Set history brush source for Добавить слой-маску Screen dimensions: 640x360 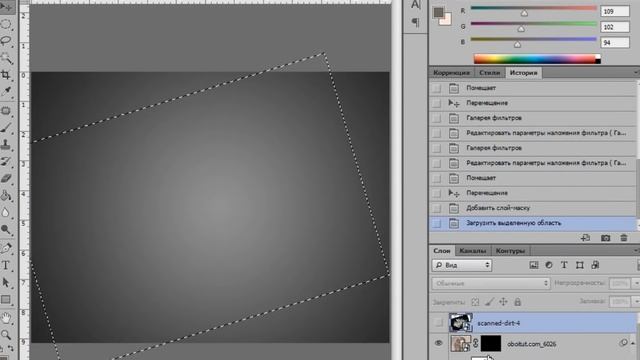pyautogui.click(x=437, y=208)
